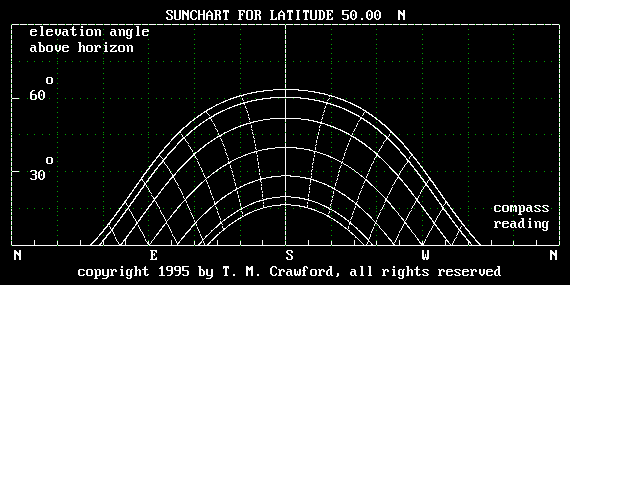The width and height of the screenshot is (640, 480).
Task: Click the 'above horizon' label text
Action: click(x=81, y=47)
